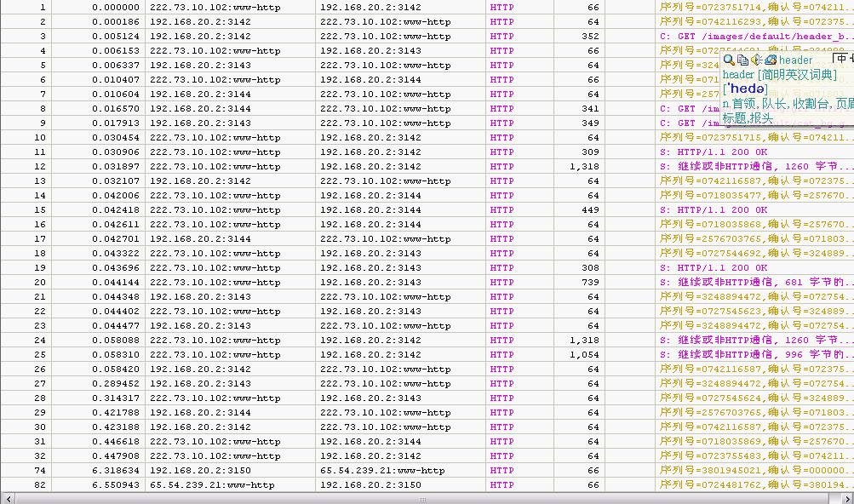Click the info cell mentioning 681 字节

pos(755,282)
